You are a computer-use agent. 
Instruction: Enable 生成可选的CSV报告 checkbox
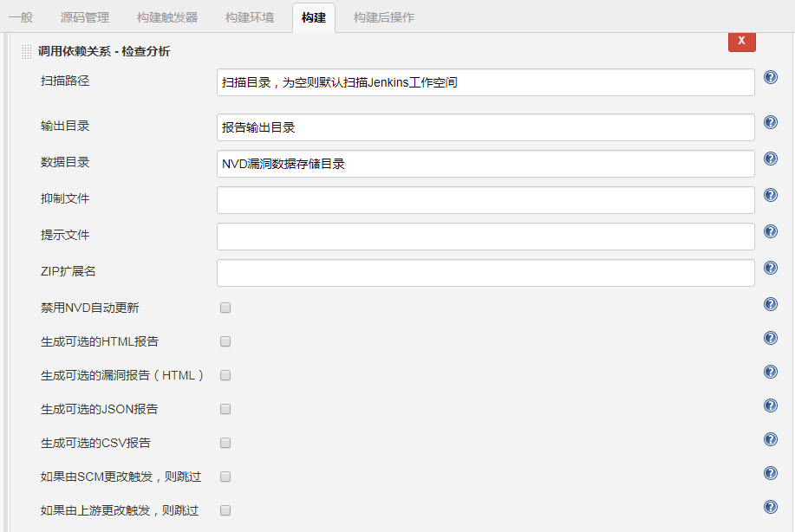225,443
